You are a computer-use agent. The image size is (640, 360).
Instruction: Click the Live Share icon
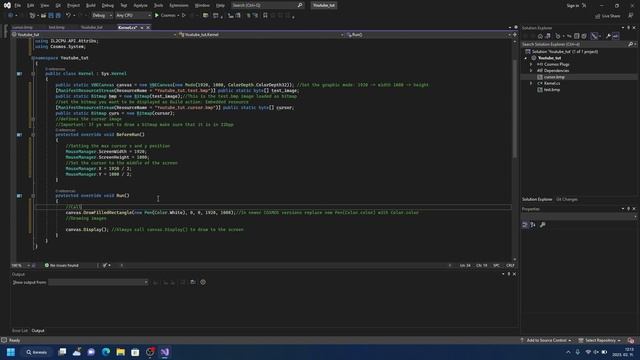coord(598,16)
